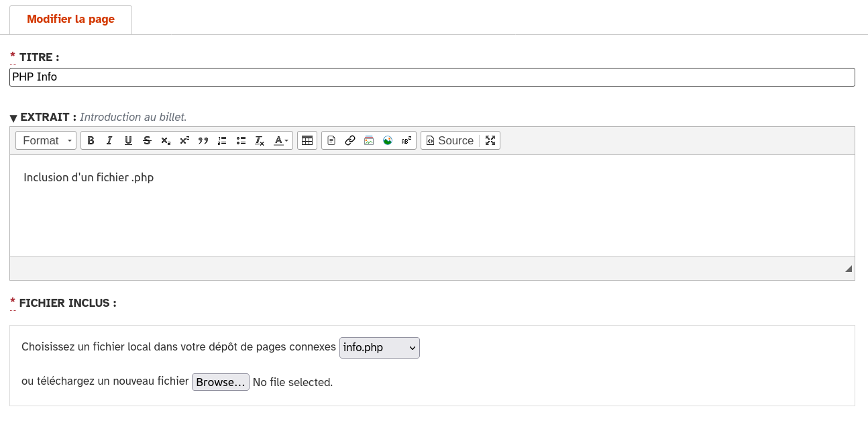Image resolution: width=868 pixels, height=421 pixels.
Task: Apply block quote formatting
Action: (203, 140)
